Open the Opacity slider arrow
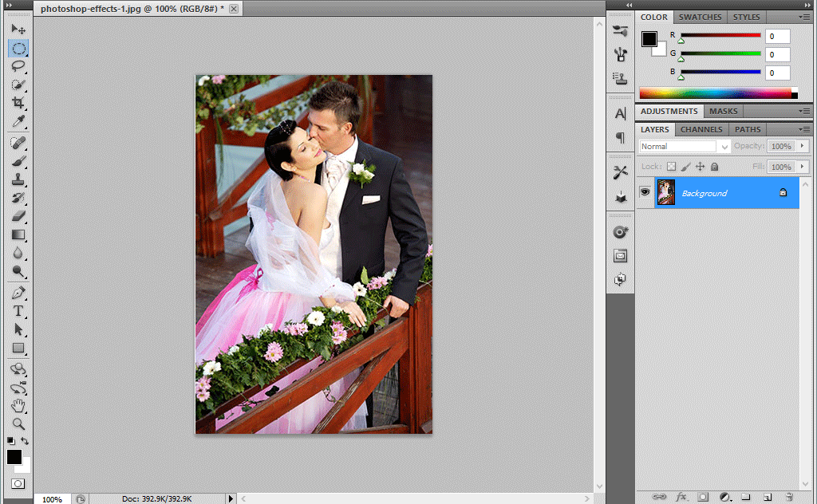This screenshot has width=817, height=504. tap(803, 146)
